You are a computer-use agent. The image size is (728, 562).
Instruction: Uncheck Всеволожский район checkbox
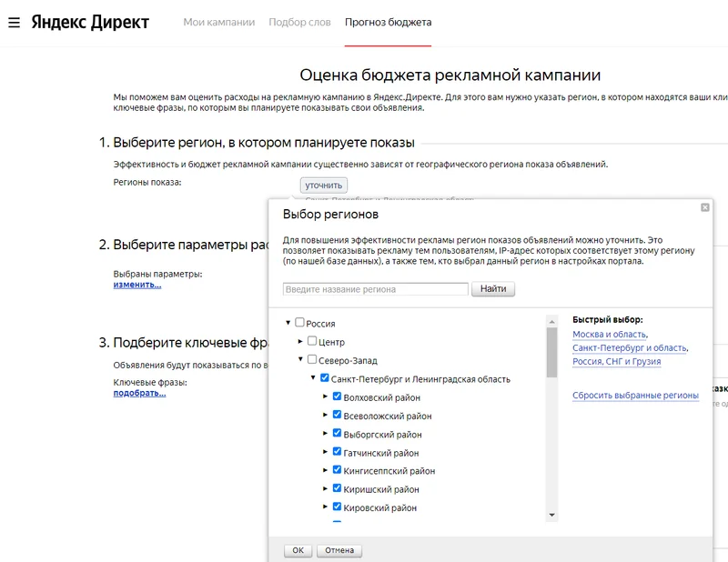point(337,415)
